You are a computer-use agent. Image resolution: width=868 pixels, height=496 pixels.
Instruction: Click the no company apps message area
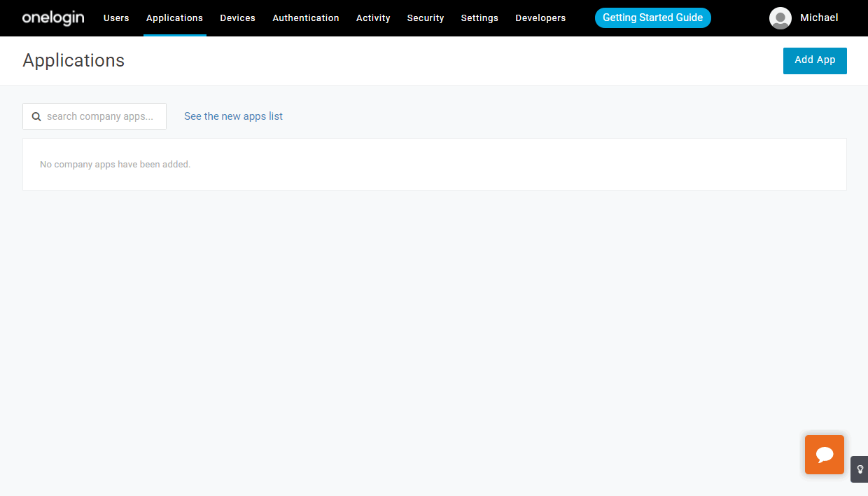coord(114,164)
